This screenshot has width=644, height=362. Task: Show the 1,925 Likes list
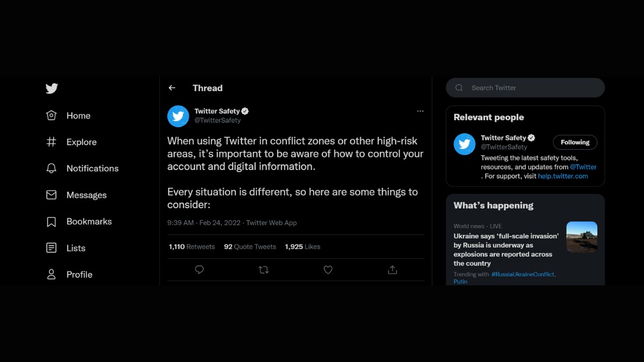point(303,247)
